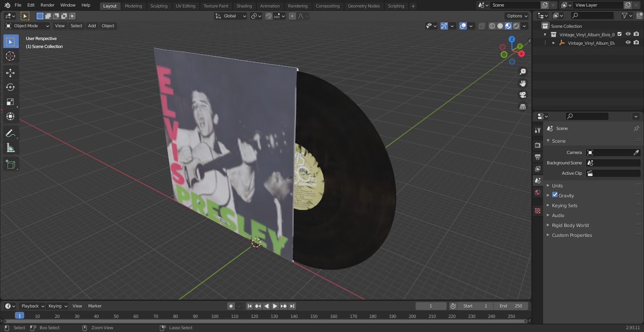Switch to the Modeling workspace tab
The height and width of the screenshot is (332, 644).
tap(133, 6)
